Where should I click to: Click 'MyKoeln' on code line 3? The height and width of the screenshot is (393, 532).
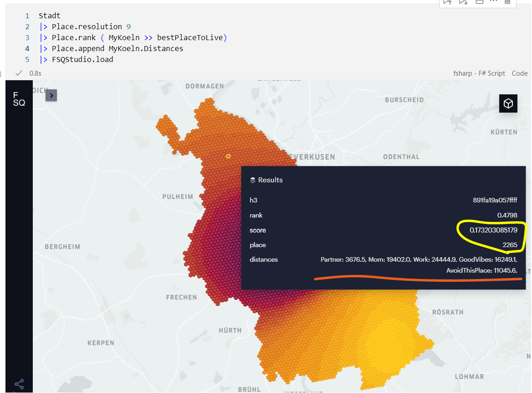[x=124, y=37]
